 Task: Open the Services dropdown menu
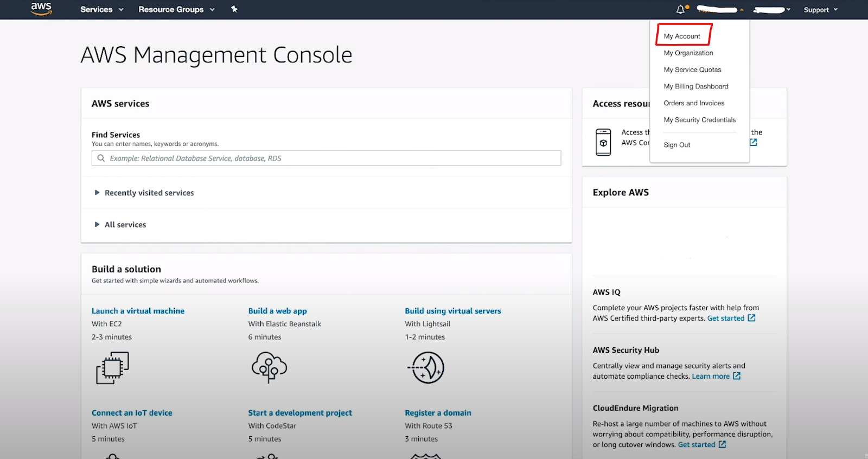tap(102, 9)
